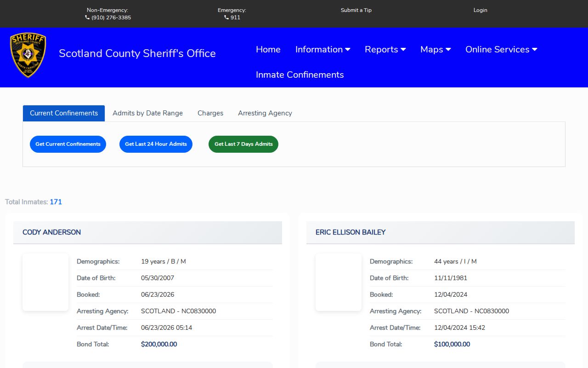Click the Scotland County Sheriff badge logo
The image size is (588, 368).
[x=28, y=55]
